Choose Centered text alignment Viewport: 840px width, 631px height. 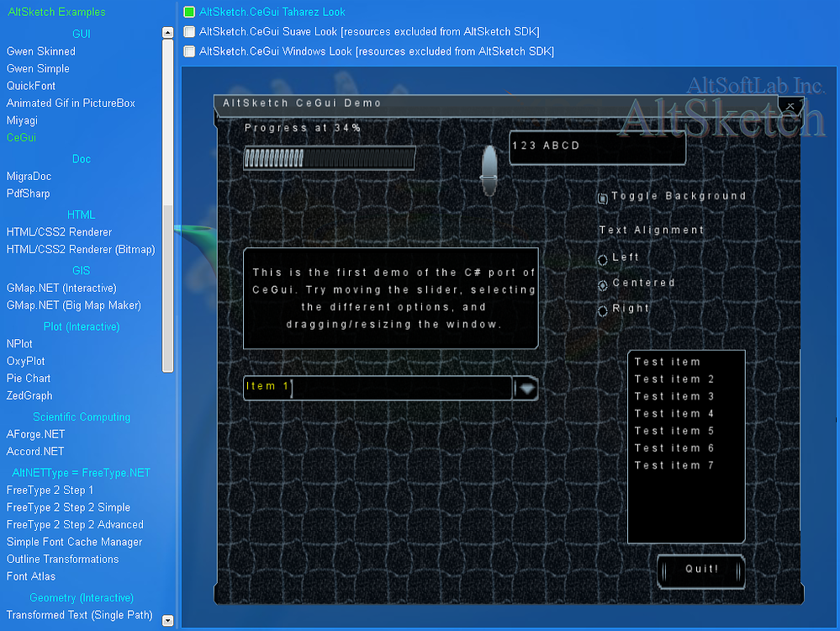click(x=603, y=285)
